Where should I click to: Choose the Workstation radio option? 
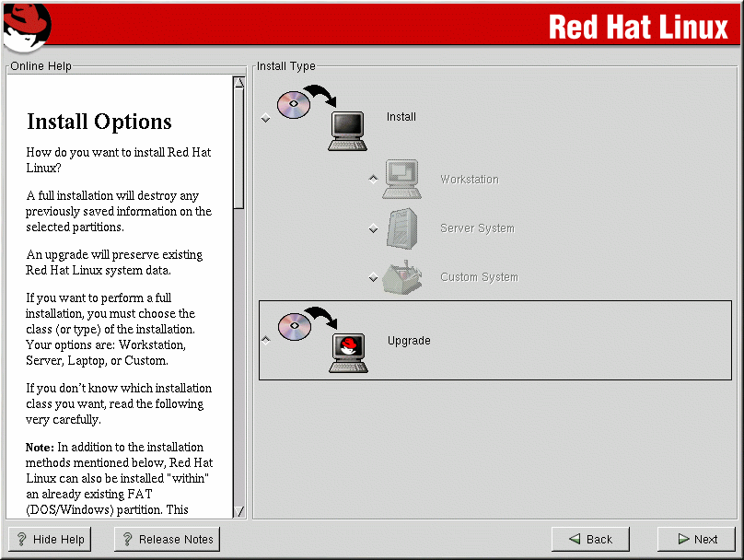[x=373, y=180]
